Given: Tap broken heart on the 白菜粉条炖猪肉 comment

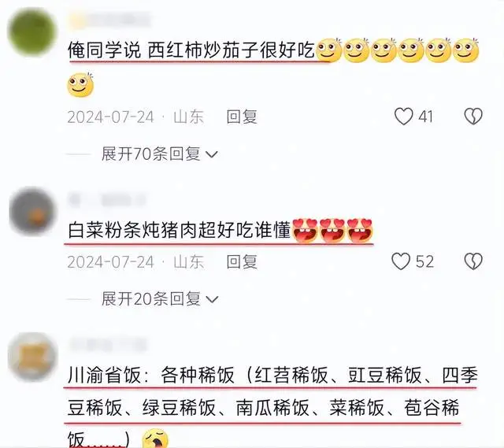Looking at the screenshot, I should pos(473,261).
